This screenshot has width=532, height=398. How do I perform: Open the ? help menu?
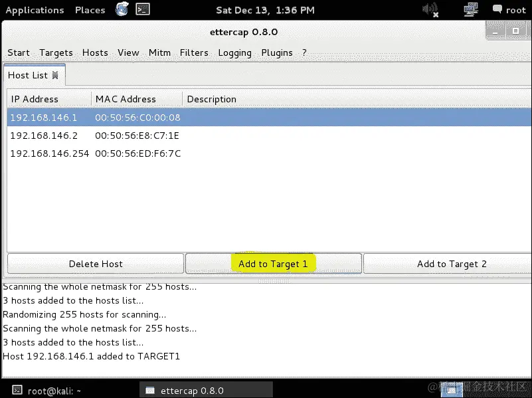coord(304,52)
